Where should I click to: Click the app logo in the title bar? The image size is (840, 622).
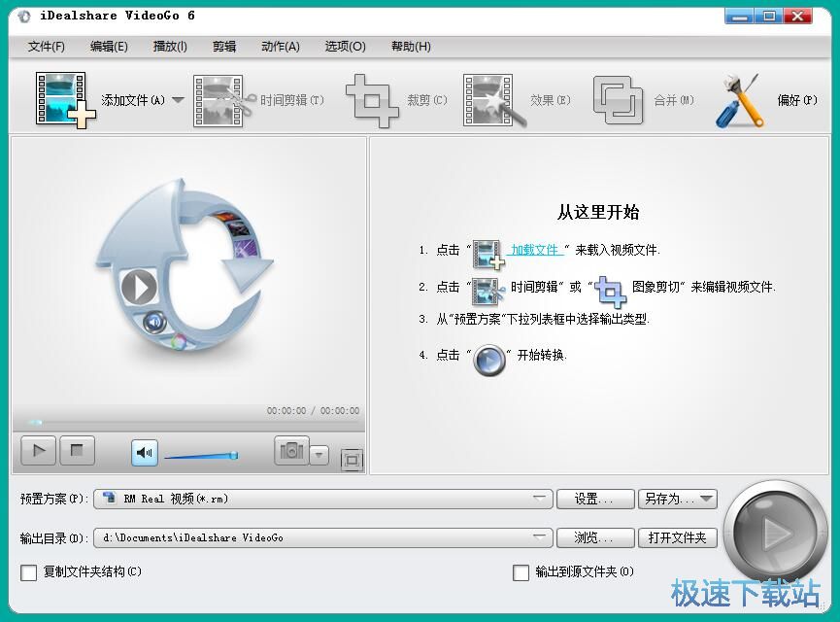tap(24, 17)
